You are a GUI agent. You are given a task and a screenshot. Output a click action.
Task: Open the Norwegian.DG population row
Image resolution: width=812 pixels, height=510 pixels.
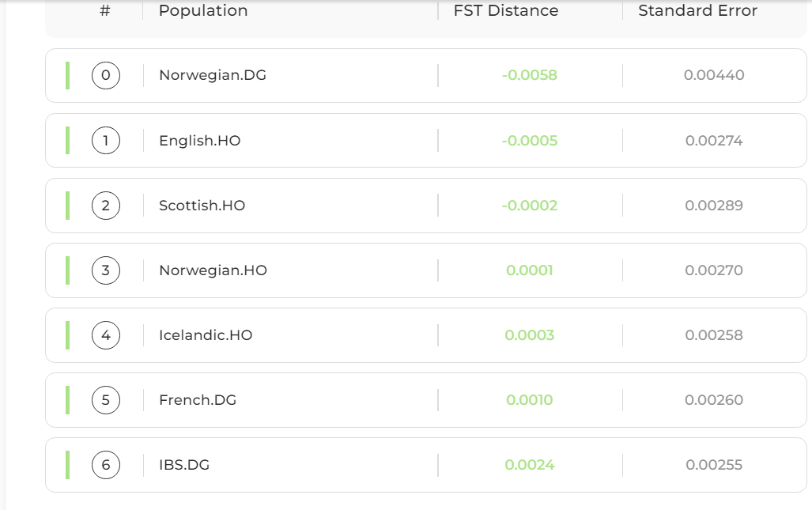[x=213, y=76]
